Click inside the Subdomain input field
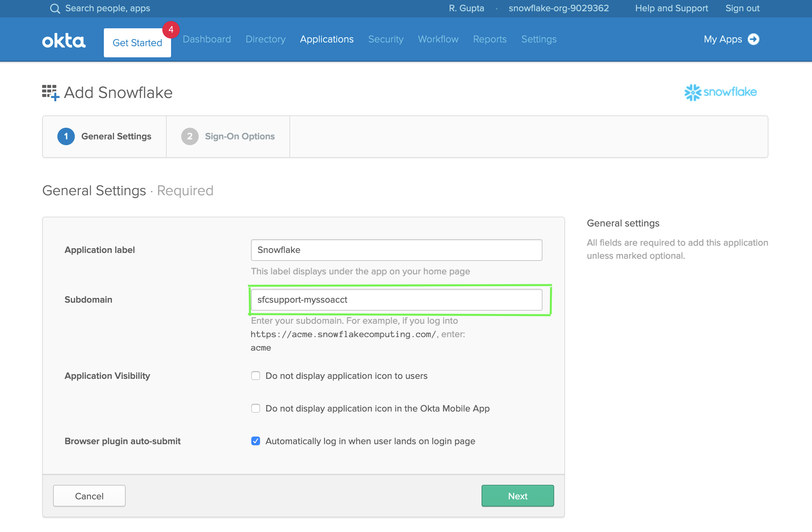 coord(396,299)
